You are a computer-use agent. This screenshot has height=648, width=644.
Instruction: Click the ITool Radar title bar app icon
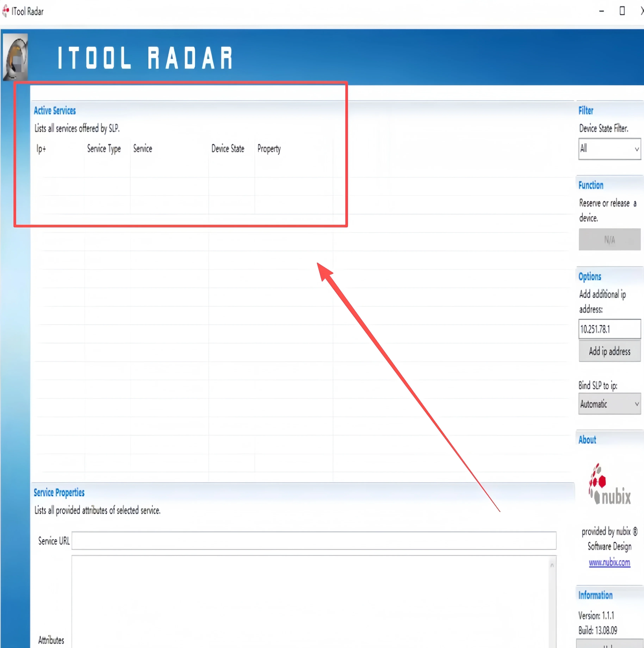(6, 11)
